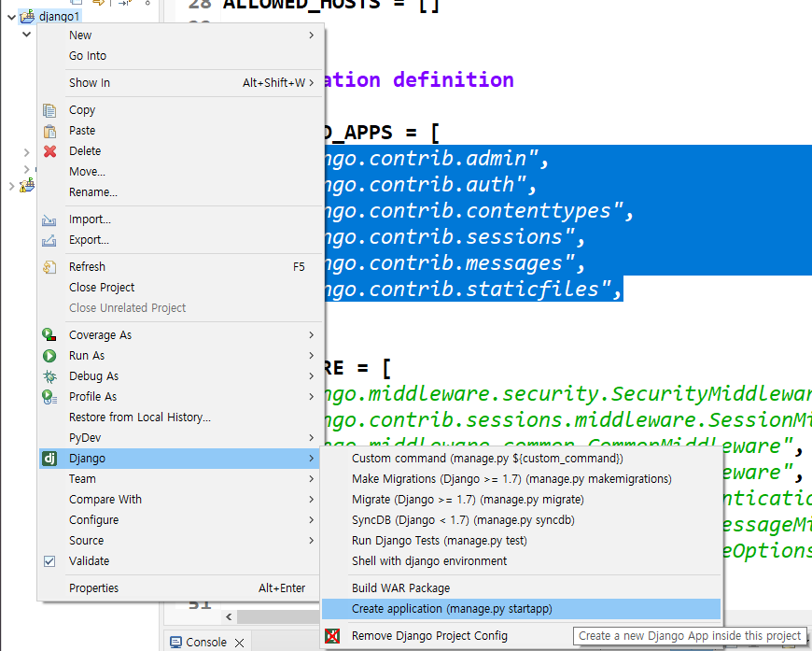This screenshot has width=812, height=651.
Task: Click the contrib.contenttypes code line
Action: coord(478,211)
